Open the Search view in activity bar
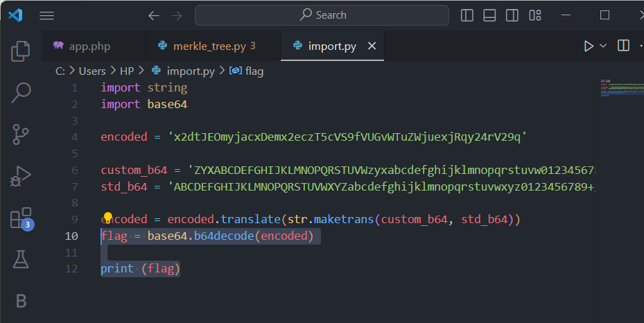644x323 pixels. click(x=21, y=92)
